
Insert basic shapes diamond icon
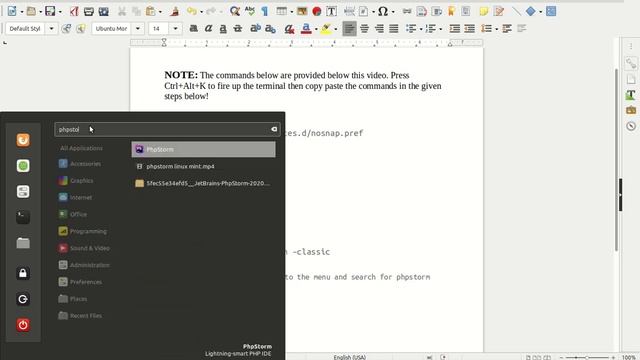(x=531, y=11)
